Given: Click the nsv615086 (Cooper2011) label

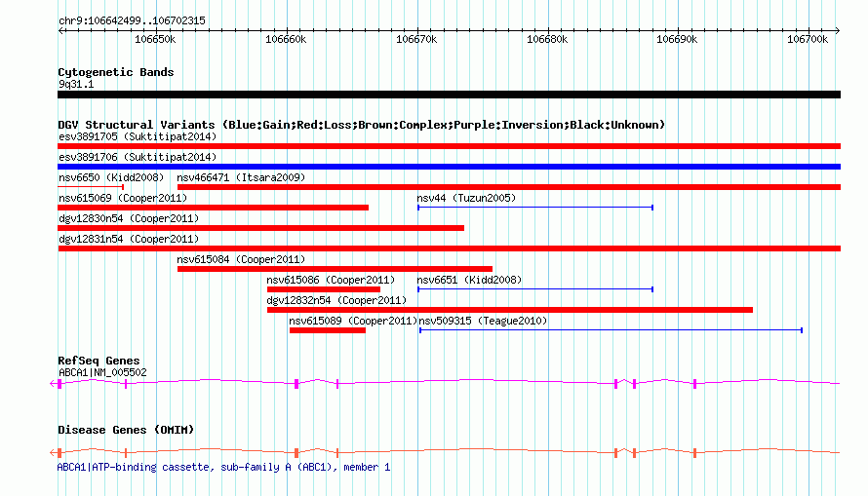Looking at the screenshot, I should pyautogui.click(x=331, y=280).
